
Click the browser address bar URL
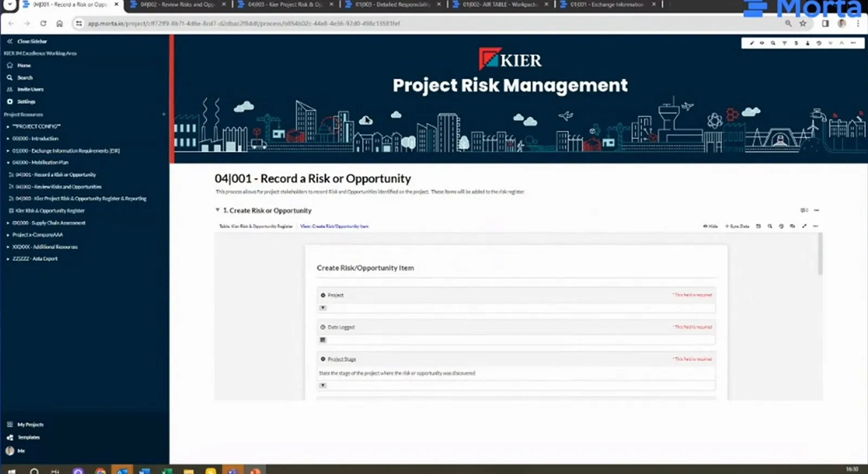tap(244, 24)
